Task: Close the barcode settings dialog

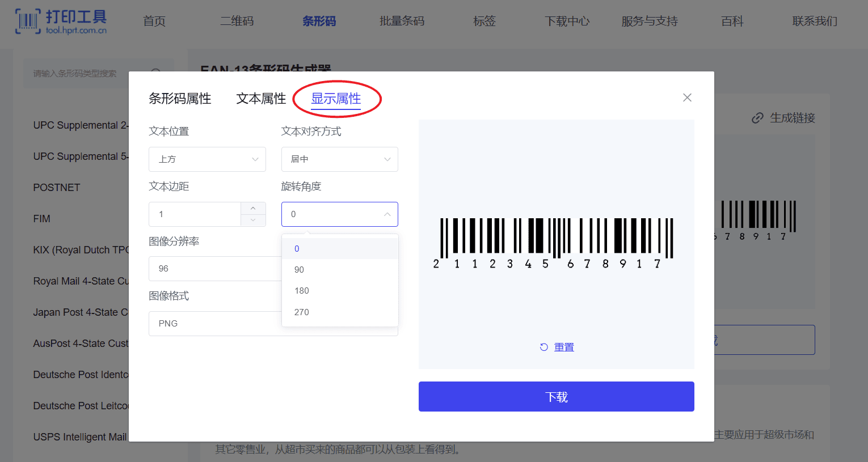Action: [x=687, y=98]
